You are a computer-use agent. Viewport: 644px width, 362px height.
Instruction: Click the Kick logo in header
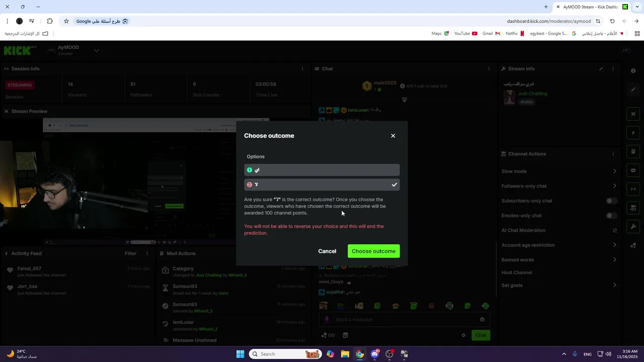(20, 50)
